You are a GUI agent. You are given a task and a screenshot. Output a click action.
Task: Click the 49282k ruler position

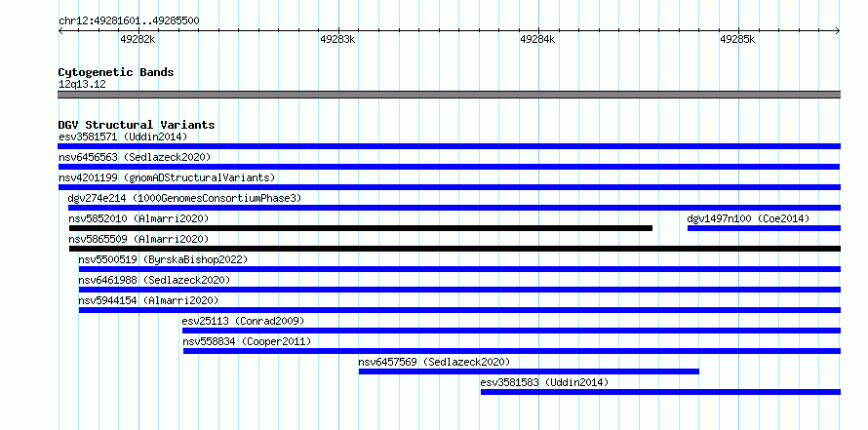138,39
